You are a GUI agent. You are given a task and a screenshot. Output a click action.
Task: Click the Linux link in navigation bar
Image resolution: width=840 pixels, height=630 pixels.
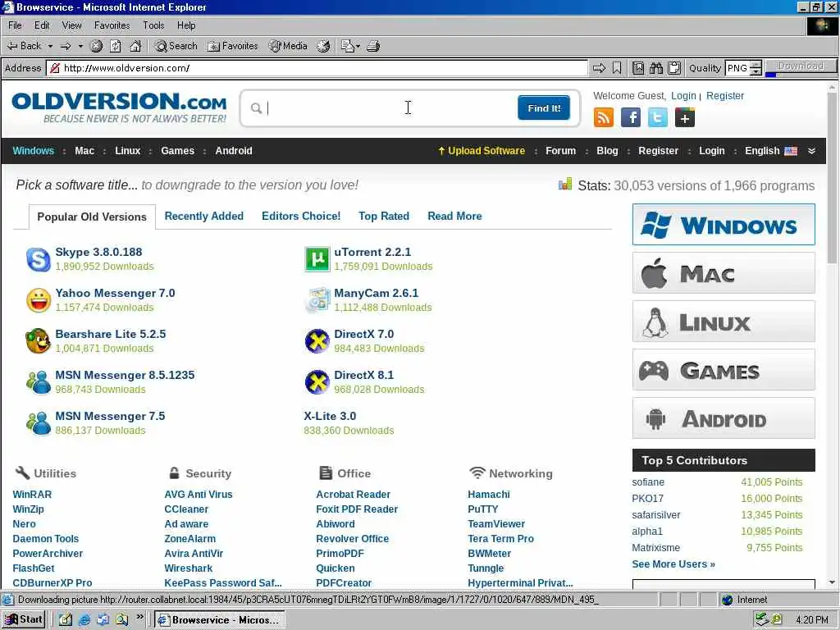(127, 151)
